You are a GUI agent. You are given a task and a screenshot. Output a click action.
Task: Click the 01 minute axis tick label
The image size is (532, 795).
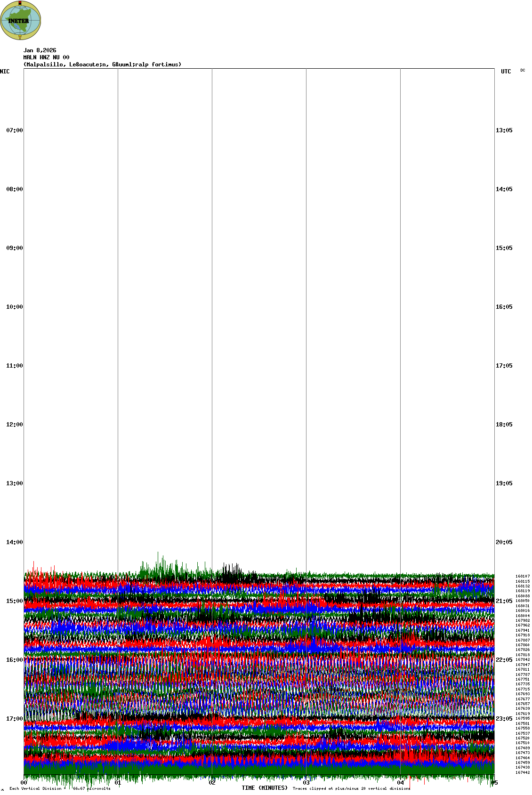[x=118, y=783]
